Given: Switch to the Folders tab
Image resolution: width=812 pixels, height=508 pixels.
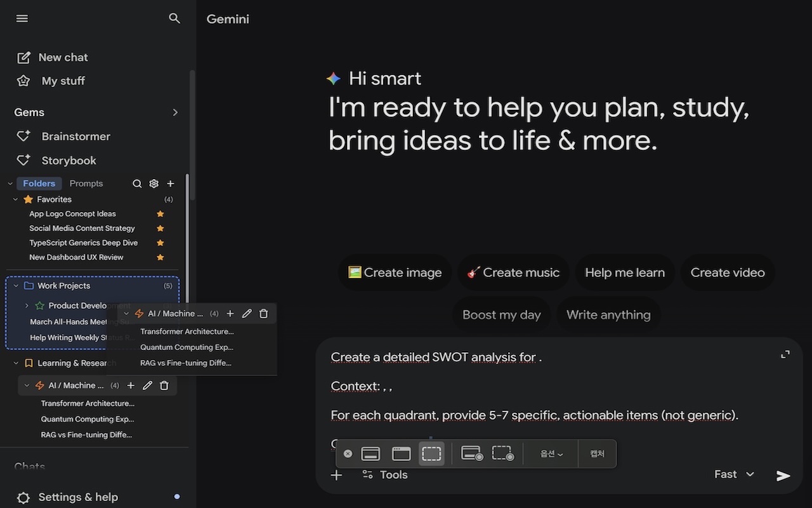Looking at the screenshot, I should click(39, 184).
